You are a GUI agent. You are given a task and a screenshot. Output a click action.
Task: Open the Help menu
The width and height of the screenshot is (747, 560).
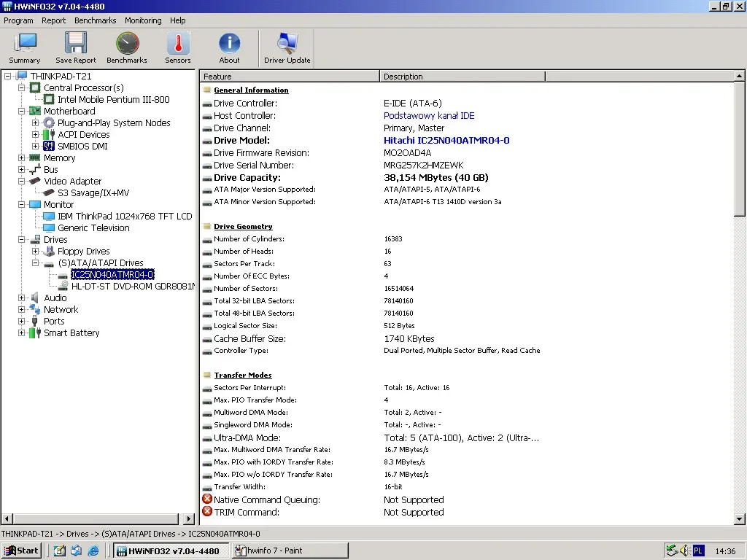[x=178, y=20]
